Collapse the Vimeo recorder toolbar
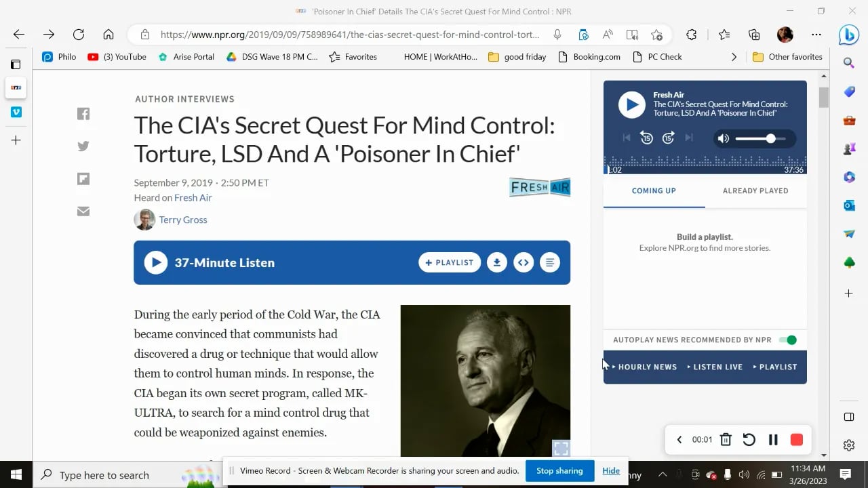The height and width of the screenshot is (488, 868). point(679,440)
